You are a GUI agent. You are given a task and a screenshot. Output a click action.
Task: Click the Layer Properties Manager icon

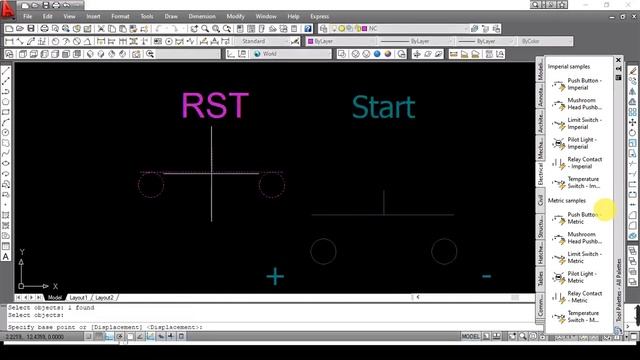[x=324, y=29]
